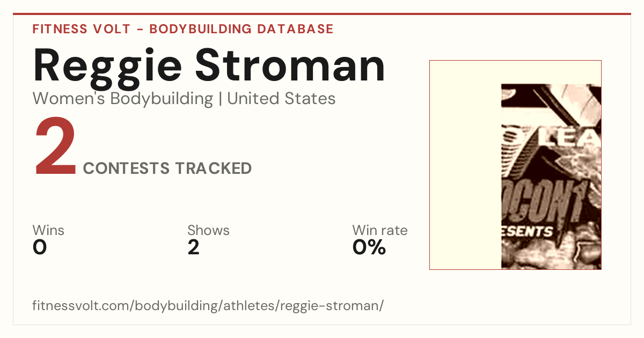The image size is (644, 338).
Task: Click the ESENTS text in the photo
Action: point(528,232)
